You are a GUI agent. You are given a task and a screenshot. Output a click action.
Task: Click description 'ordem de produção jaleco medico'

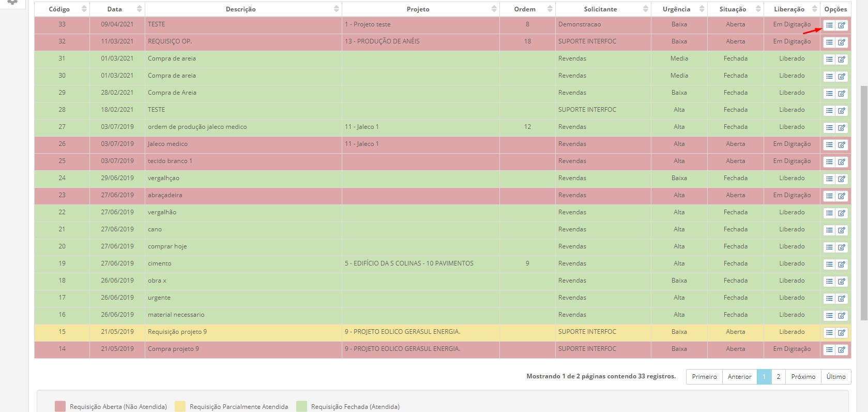click(197, 127)
